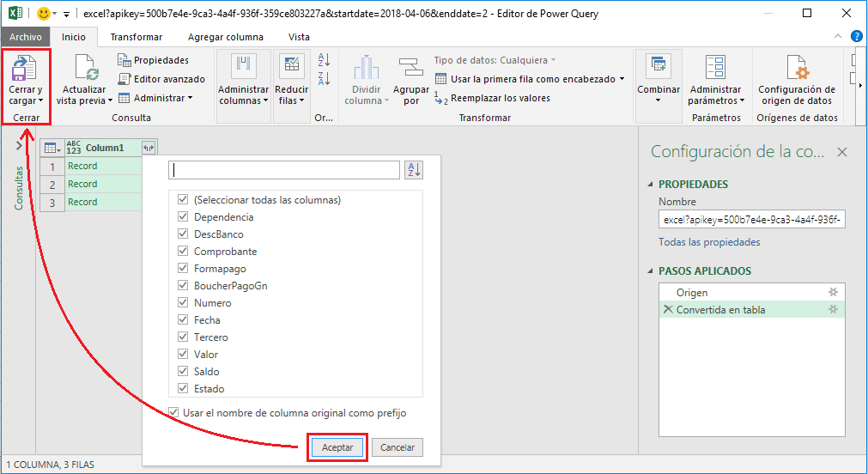Switch to the Transformar tab
The height and width of the screenshot is (474, 868).
tap(136, 37)
